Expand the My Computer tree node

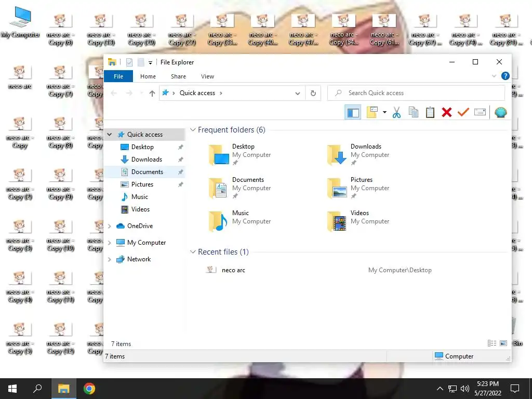click(x=109, y=243)
